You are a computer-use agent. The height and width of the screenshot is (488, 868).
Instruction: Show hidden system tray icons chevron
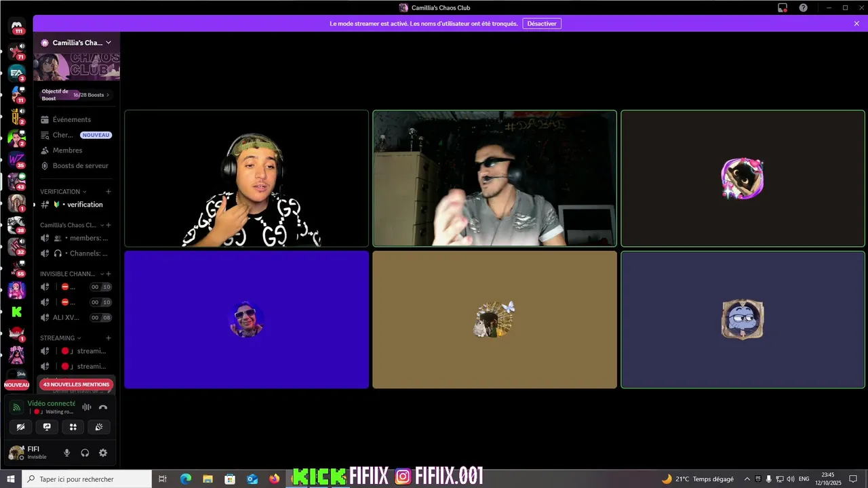click(747, 479)
